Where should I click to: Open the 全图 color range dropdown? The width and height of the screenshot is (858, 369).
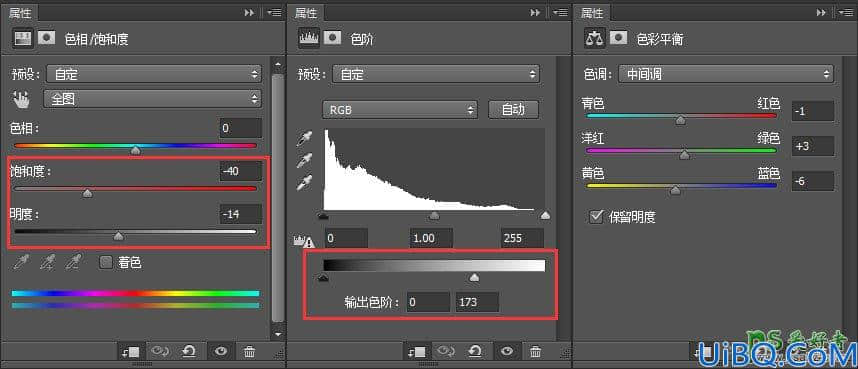153,99
